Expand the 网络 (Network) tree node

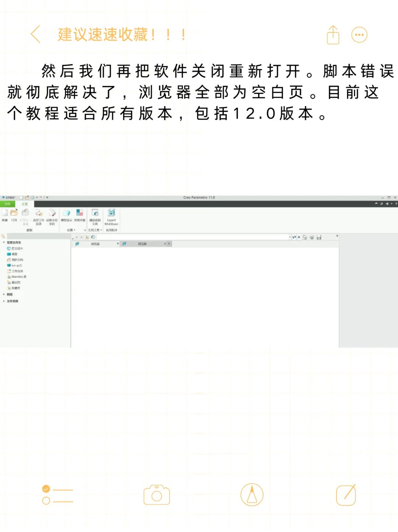[x=4, y=295]
